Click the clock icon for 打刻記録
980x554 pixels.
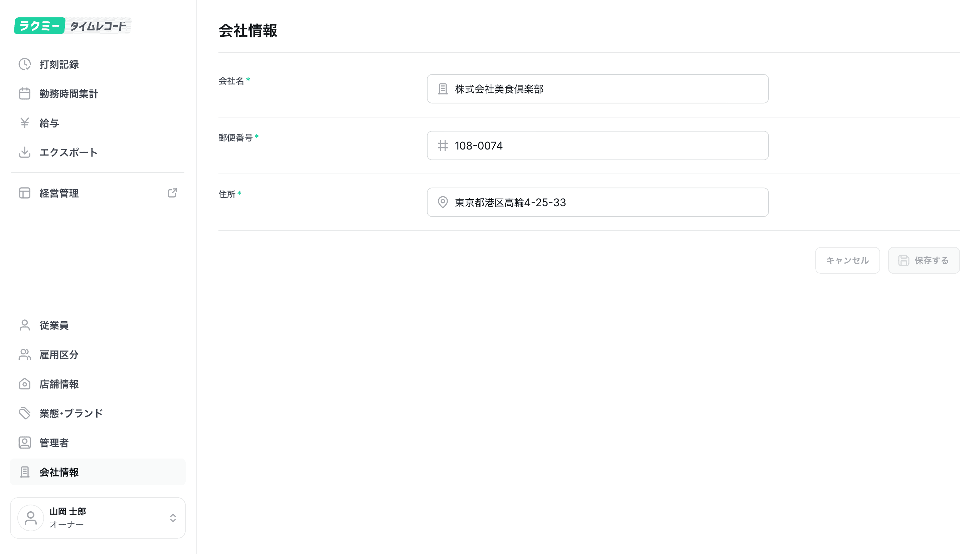click(x=25, y=64)
